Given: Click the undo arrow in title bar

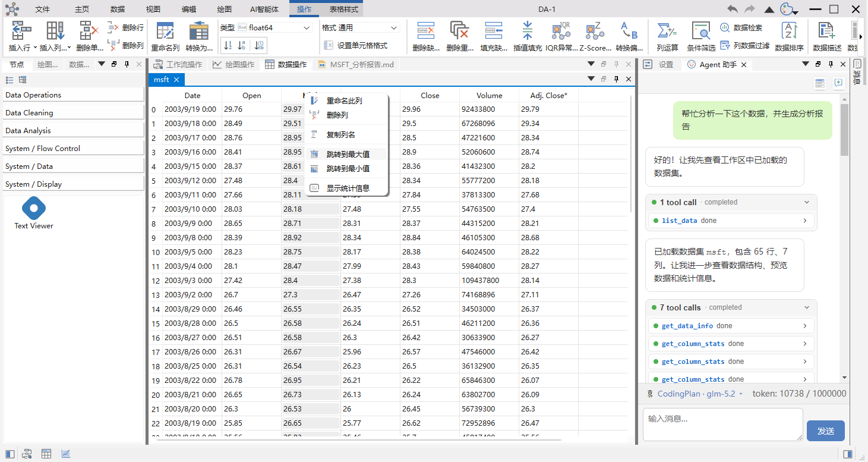Looking at the screenshot, I should pyautogui.click(x=732, y=9).
